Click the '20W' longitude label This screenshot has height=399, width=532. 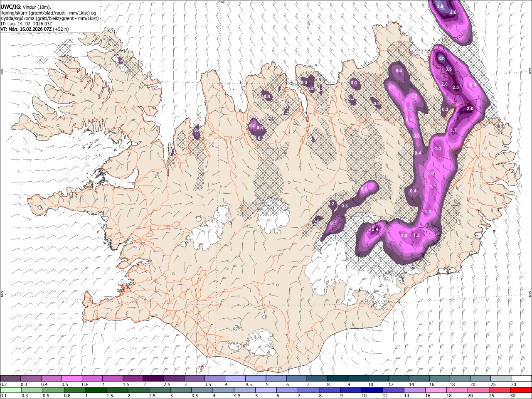click(221, 2)
